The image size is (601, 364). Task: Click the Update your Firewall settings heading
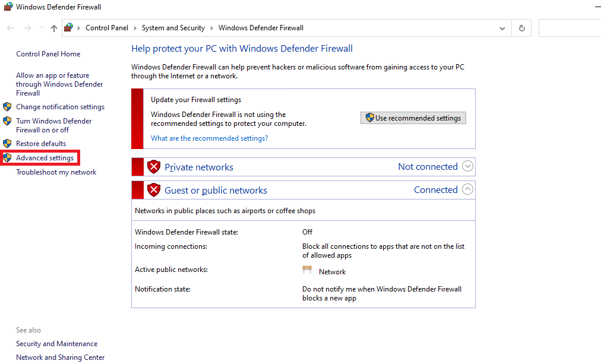[196, 100]
